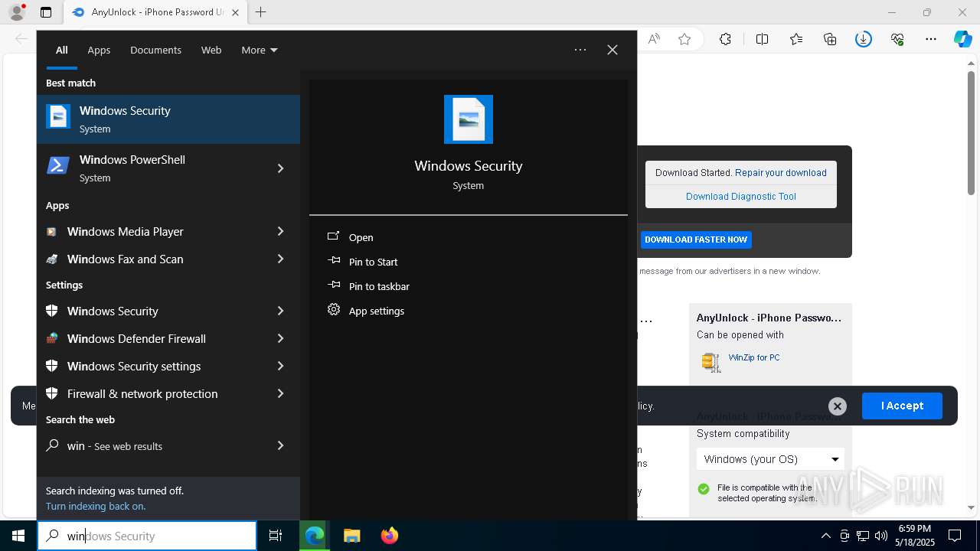Open notification center icon

click(x=955, y=536)
